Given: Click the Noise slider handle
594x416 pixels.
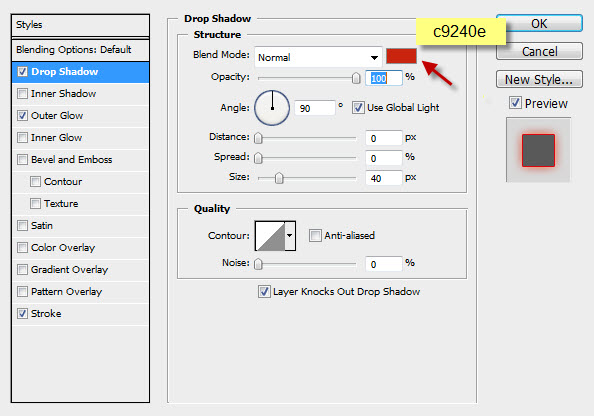Looking at the screenshot, I should (258, 264).
